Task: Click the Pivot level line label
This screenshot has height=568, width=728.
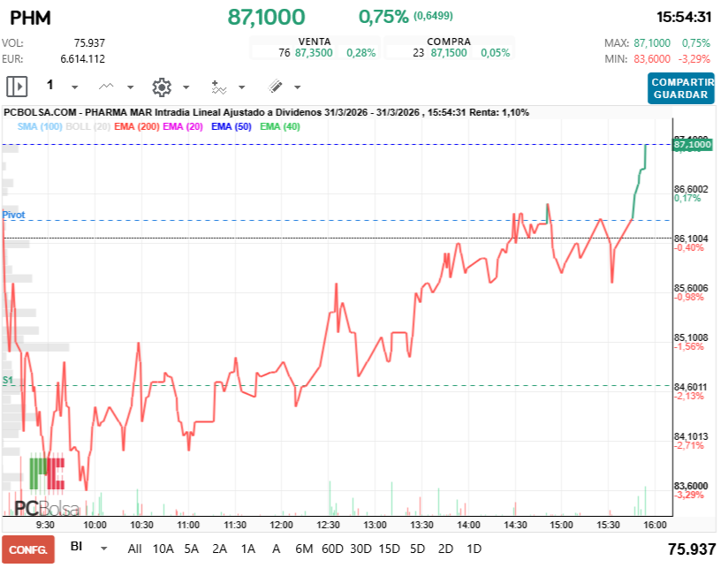Action: [x=14, y=215]
